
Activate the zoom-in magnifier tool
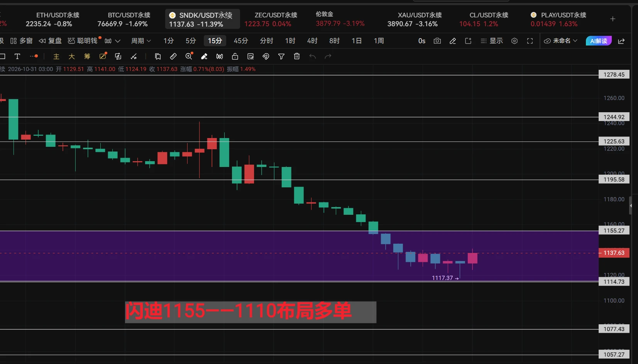189,56
